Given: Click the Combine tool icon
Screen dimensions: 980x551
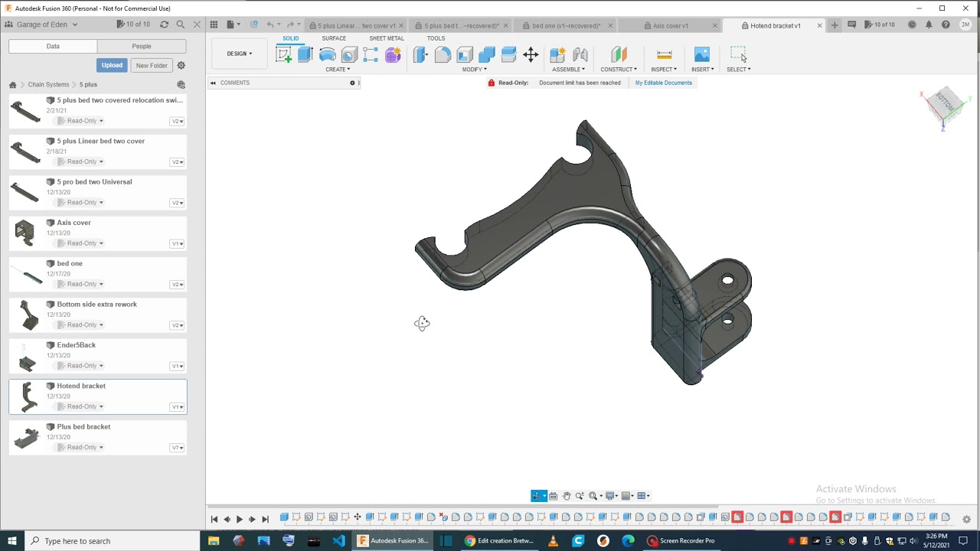Looking at the screenshot, I should click(x=487, y=54).
